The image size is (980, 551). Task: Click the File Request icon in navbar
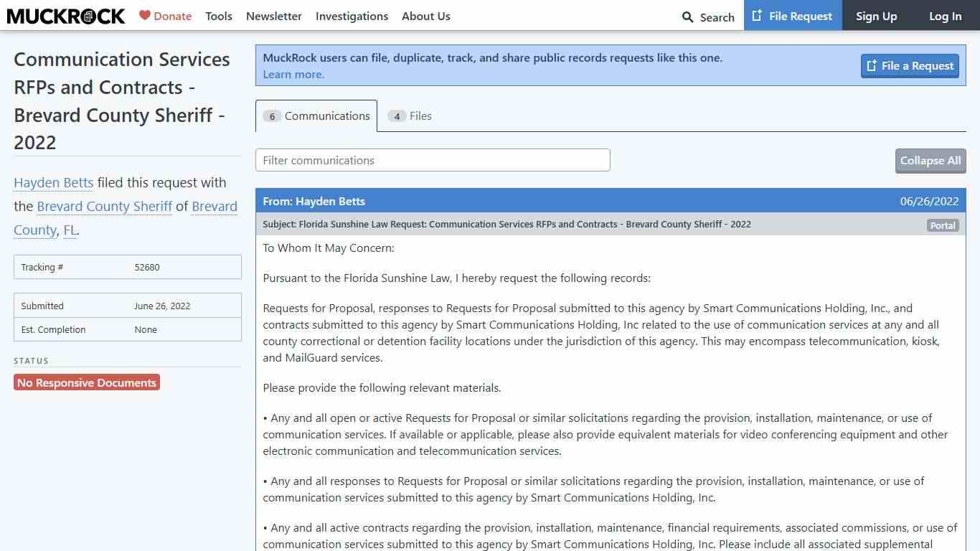click(x=757, y=16)
